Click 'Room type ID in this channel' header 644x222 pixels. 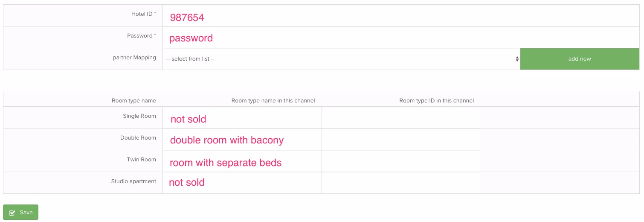coord(436,101)
